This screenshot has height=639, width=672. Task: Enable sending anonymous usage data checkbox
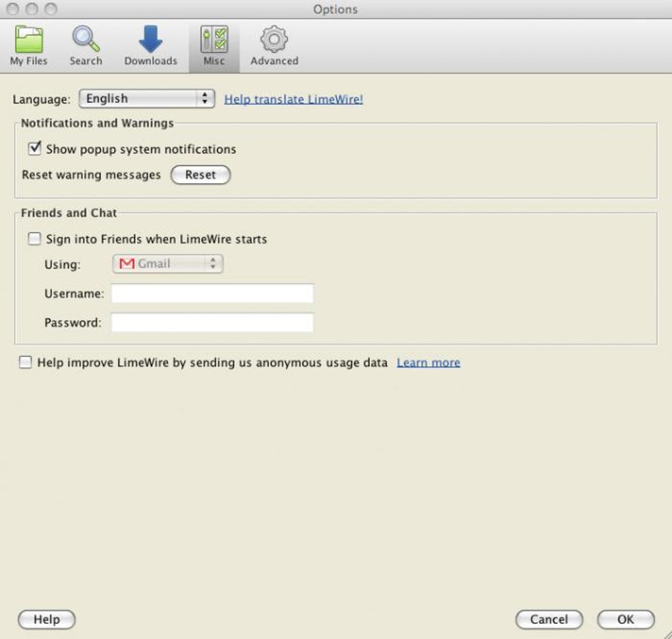click(x=25, y=362)
